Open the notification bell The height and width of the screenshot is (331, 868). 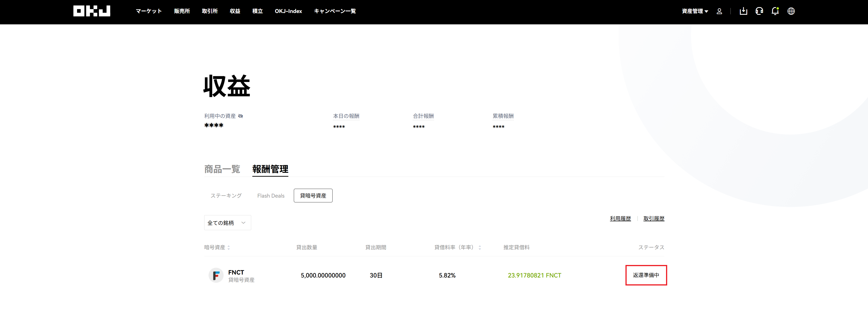point(775,11)
